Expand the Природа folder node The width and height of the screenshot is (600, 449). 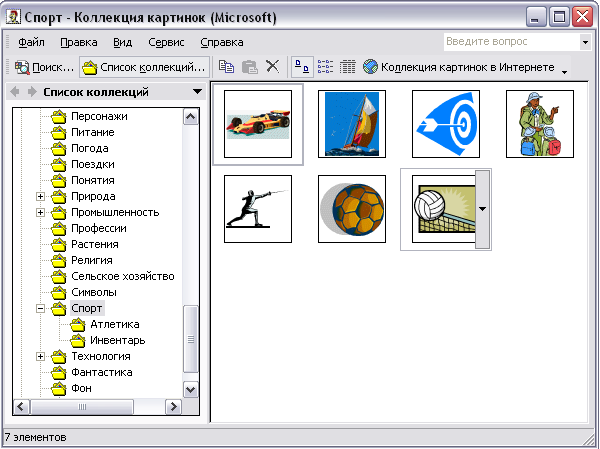click(40, 196)
